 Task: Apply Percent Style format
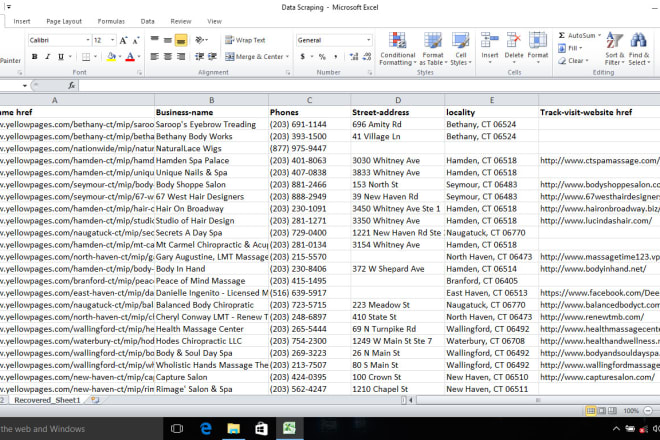point(322,56)
